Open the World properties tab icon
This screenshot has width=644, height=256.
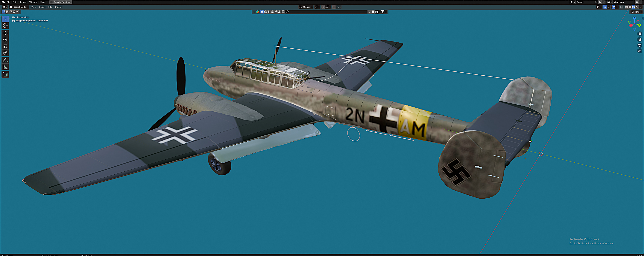pos(273,12)
